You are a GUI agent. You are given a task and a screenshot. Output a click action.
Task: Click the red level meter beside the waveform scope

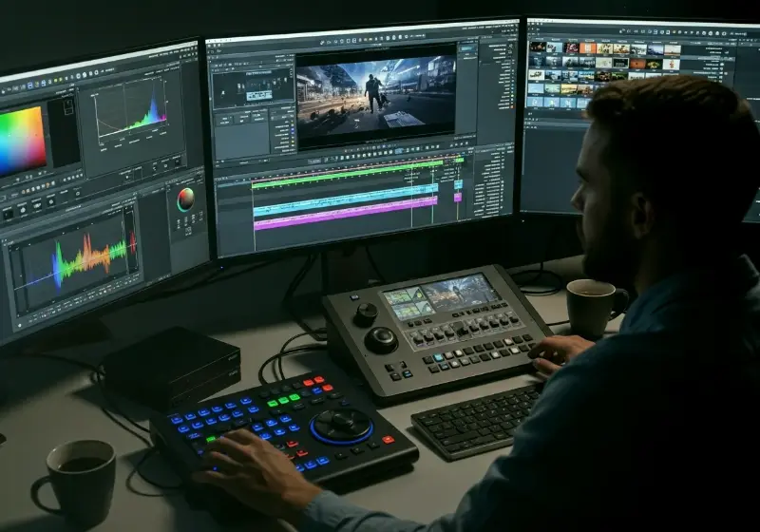click(132, 240)
